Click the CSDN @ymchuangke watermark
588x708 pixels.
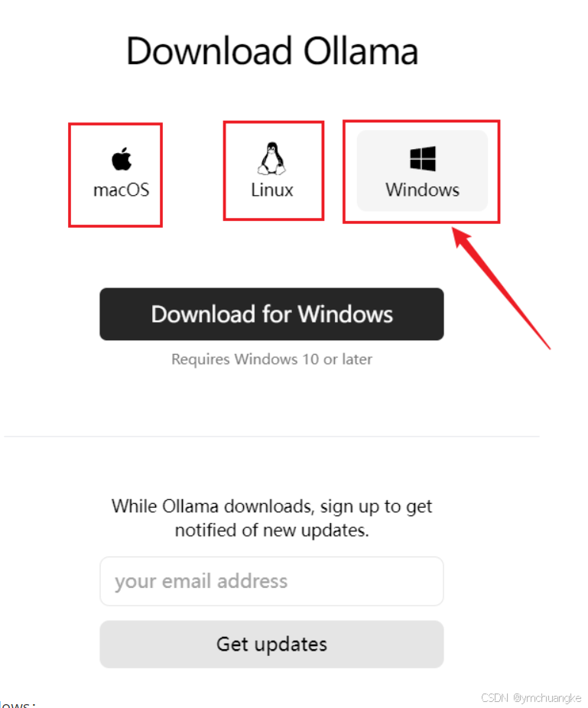[531, 698]
